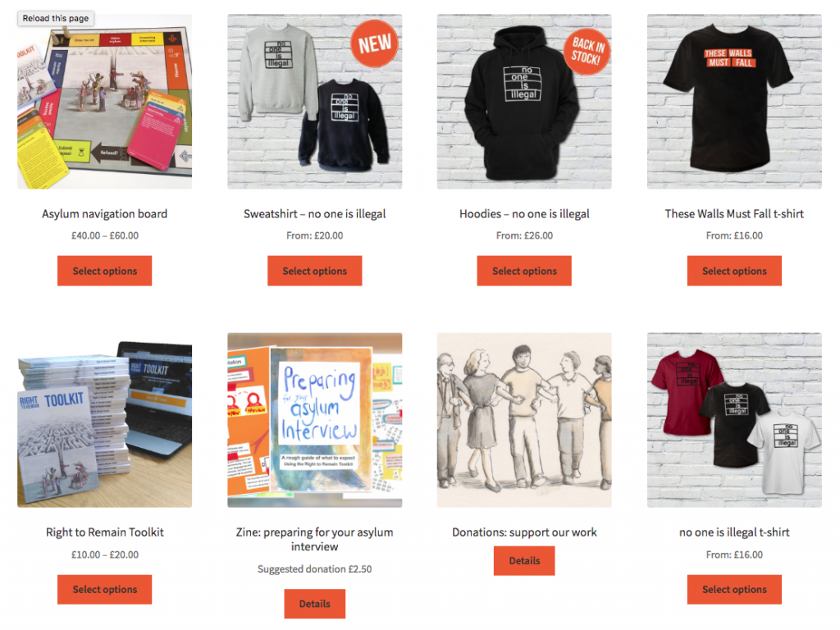Click the NEW badge on sweatshirt image

pyautogui.click(x=374, y=43)
